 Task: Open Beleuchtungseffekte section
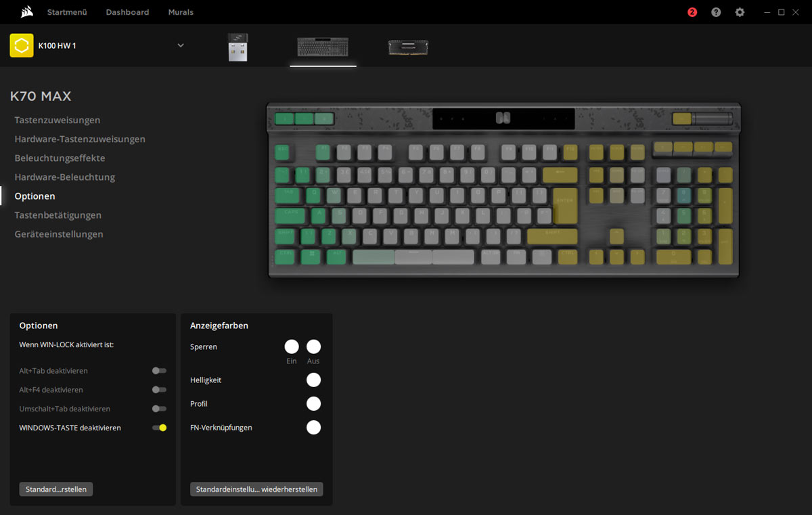click(x=60, y=158)
